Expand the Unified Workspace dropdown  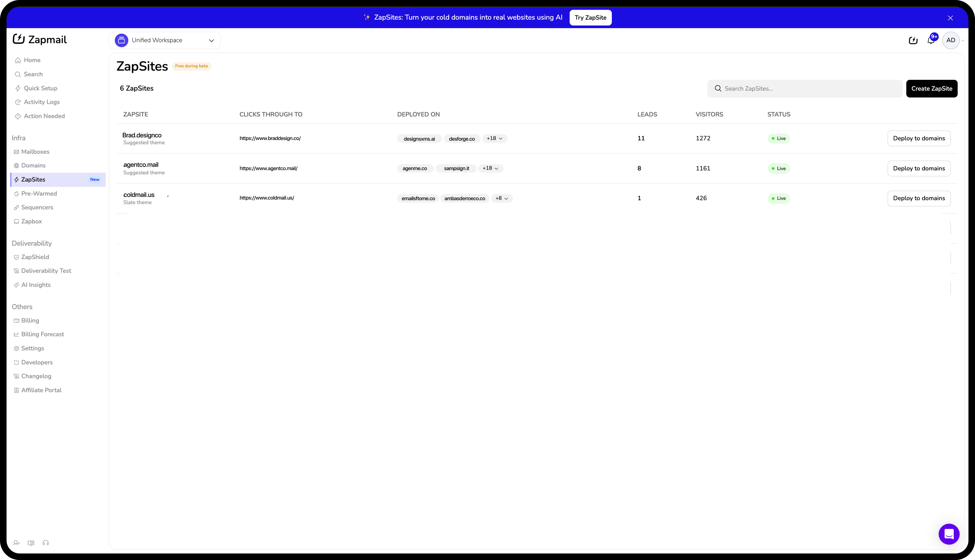[x=212, y=40]
